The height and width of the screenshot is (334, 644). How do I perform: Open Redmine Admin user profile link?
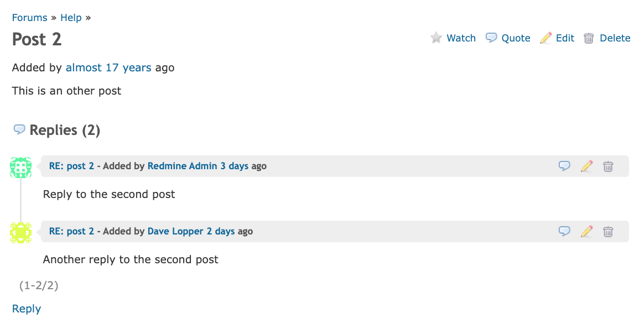183,166
